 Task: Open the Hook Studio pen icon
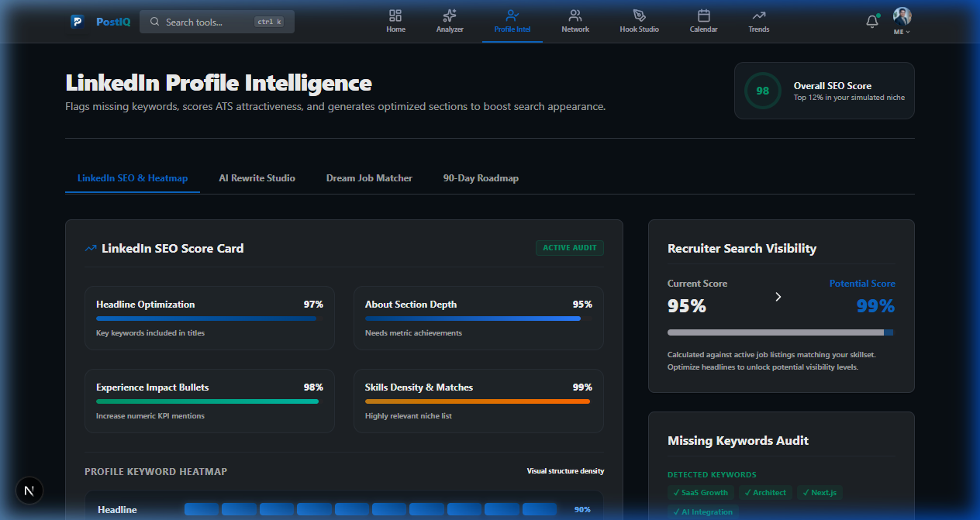point(639,15)
